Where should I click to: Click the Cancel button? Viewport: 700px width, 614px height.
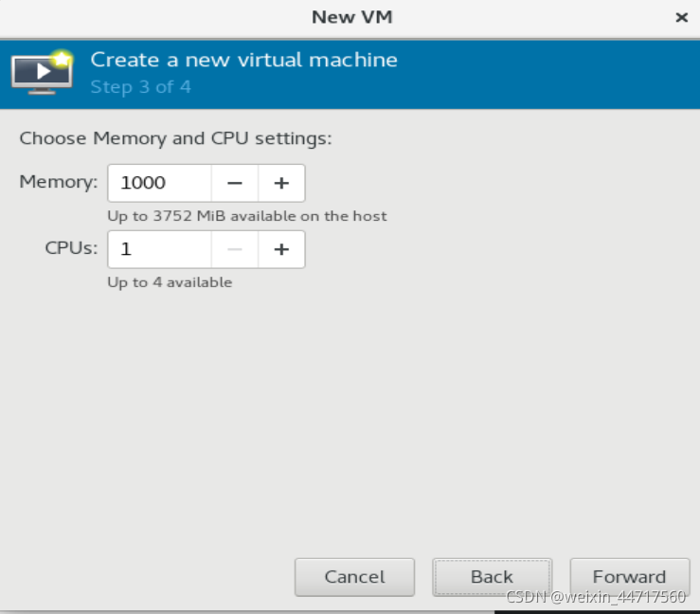pos(354,577)
